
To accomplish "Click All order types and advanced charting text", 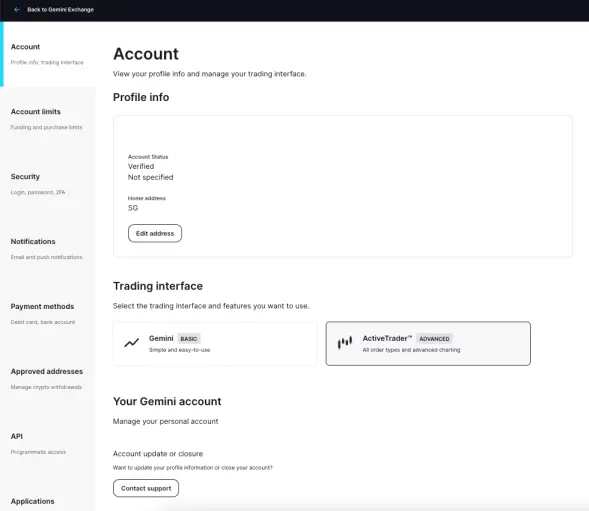I will click(411, 350).
